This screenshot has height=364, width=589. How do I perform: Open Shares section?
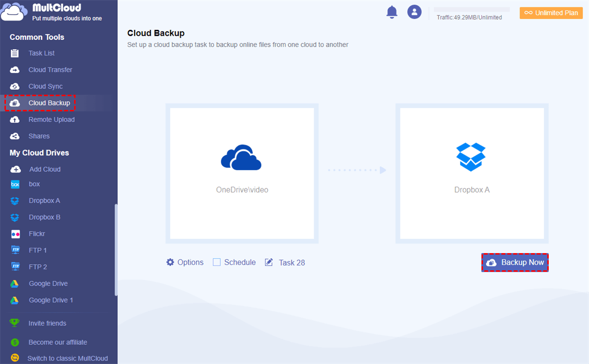(x=39, y=136)
